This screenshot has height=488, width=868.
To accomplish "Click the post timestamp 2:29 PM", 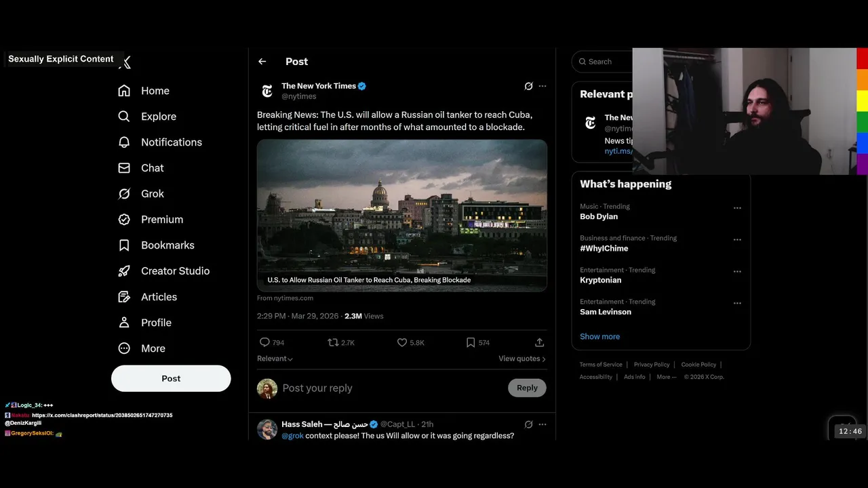I will tap(298, 316).
